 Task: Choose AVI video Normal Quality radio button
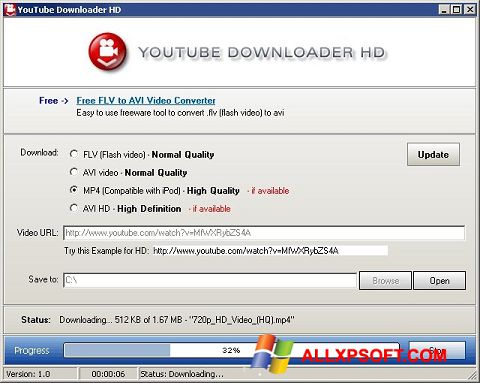(74, 172)
